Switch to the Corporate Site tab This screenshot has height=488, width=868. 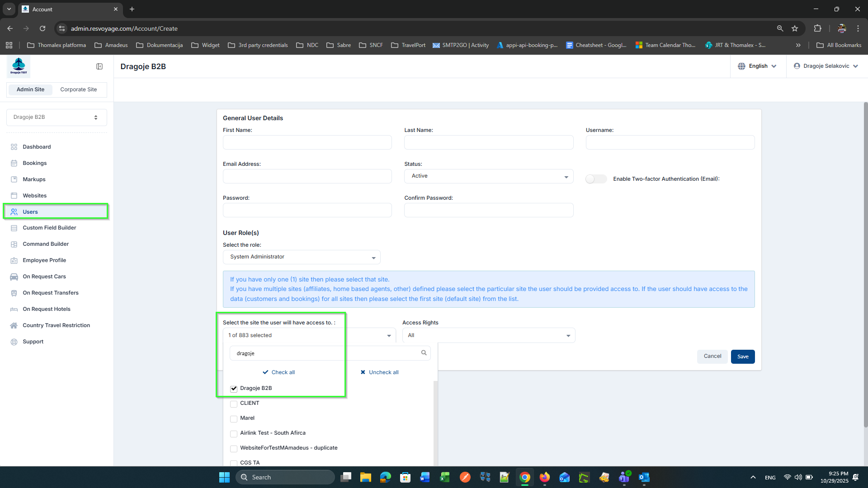coord(79,89)
